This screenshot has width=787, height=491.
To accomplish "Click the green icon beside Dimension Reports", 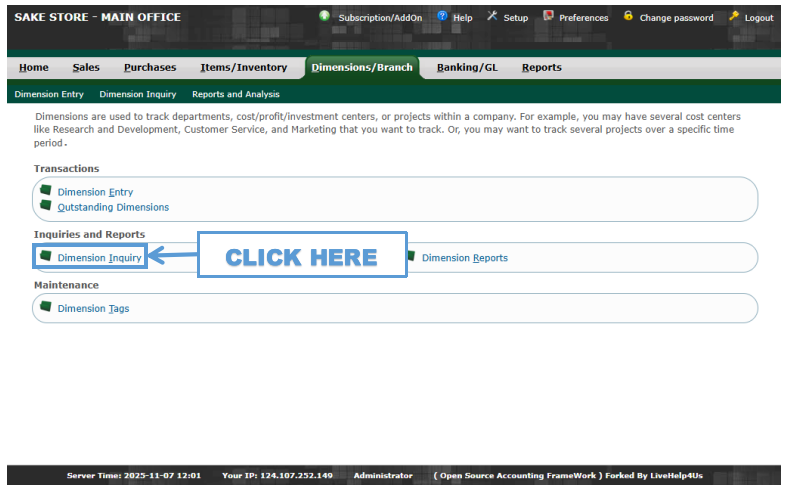I will tap(409, 256).
